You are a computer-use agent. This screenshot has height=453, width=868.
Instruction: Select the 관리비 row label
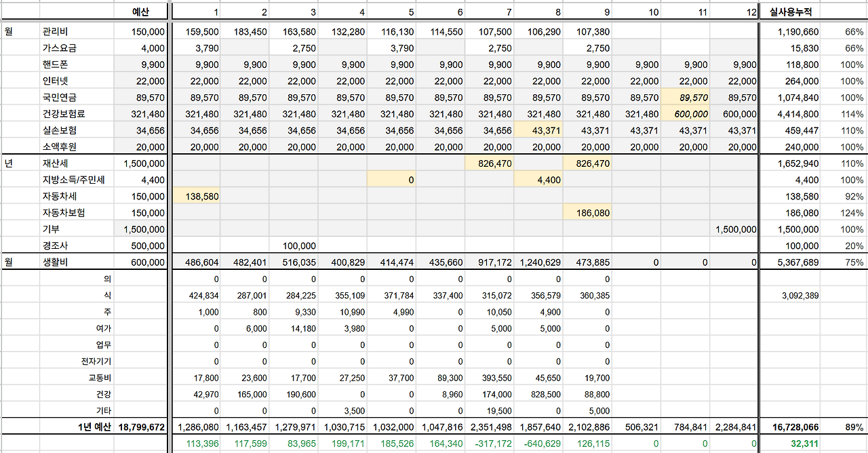[x=54, y=32]
